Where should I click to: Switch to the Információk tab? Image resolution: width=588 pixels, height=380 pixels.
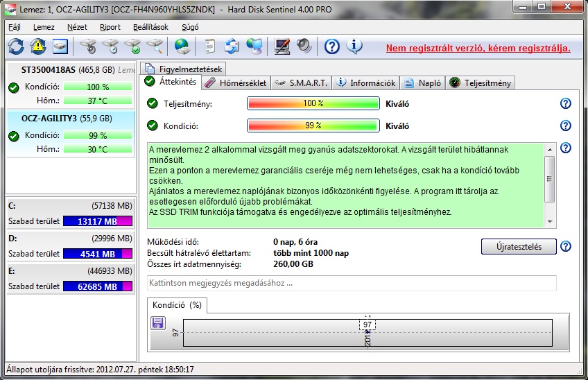365,83
